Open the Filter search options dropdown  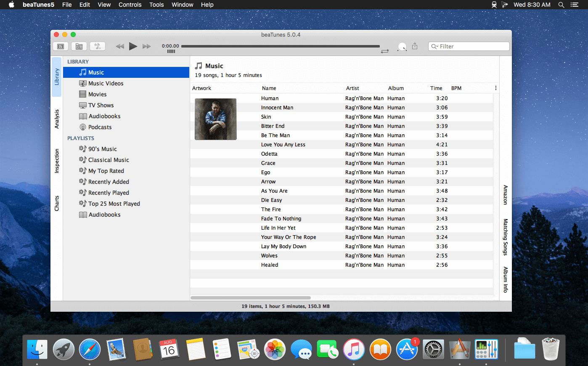pyautogui.click(x=434, y=46)
